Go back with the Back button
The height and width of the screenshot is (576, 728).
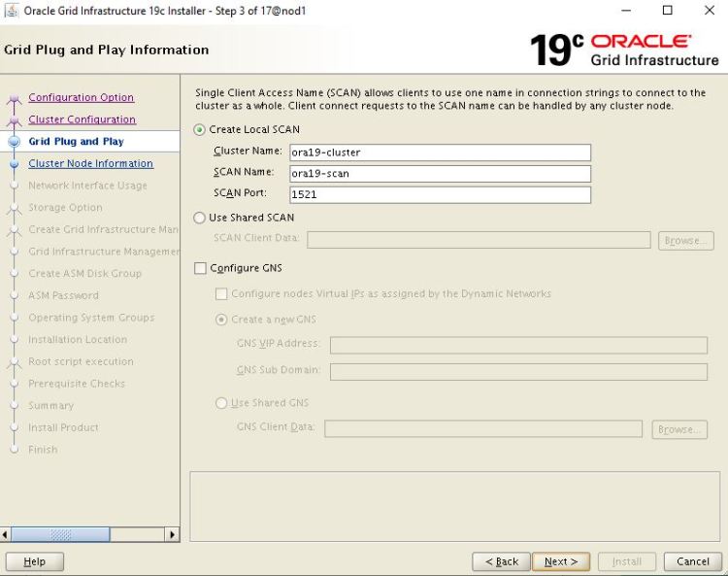point(501,561)
